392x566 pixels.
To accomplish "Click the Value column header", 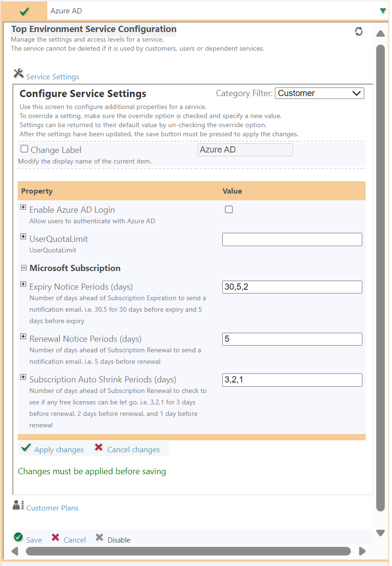I will pos(232,191).
